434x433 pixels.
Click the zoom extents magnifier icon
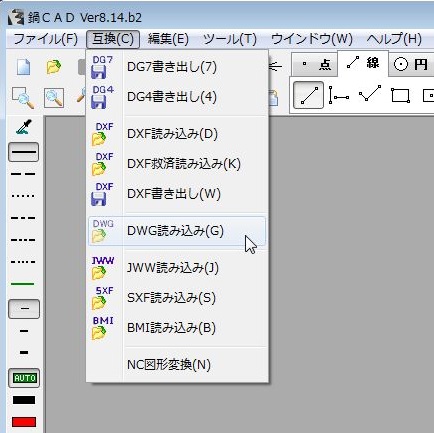pyautogui.click(x=54, y=98)
